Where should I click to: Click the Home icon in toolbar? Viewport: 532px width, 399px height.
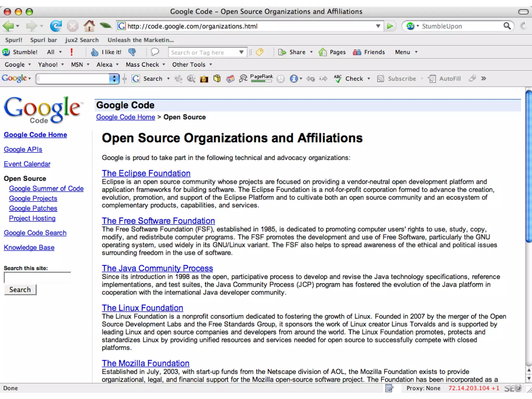[x=89, y=26]
